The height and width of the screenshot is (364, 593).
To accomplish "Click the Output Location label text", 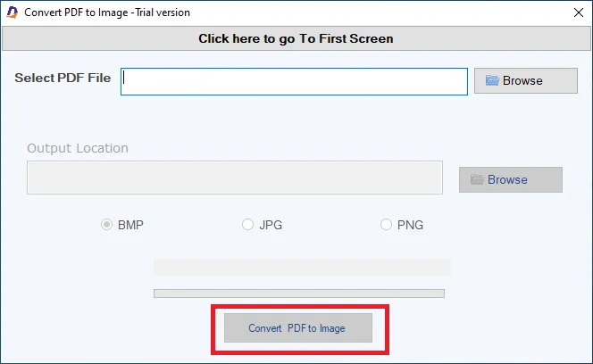I will coord(78,148).
